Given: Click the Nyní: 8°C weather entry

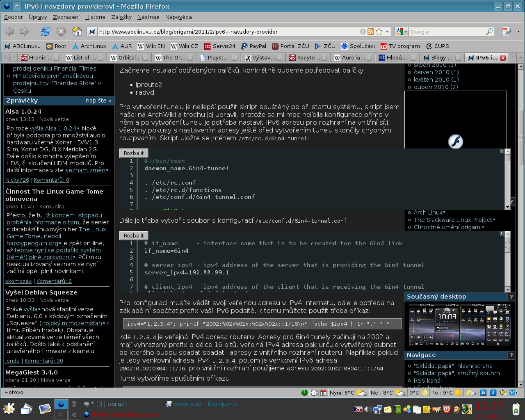Looking at the screenshot, I should tap(348, 393).
